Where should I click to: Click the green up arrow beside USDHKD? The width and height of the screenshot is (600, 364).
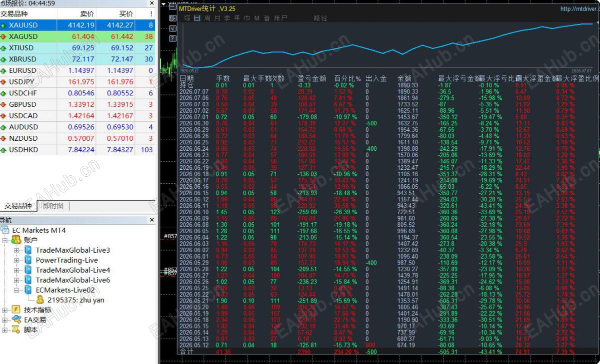tap(4, 150)
